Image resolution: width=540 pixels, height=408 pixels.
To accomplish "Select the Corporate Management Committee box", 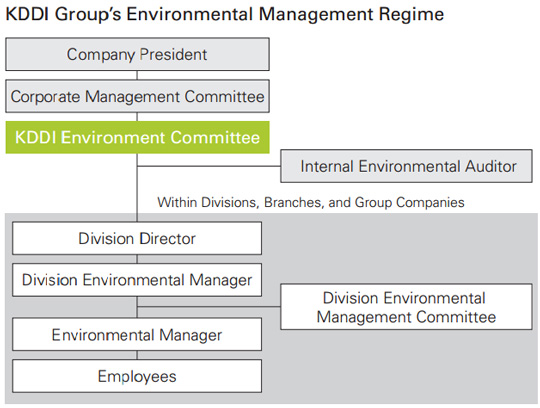I will 137,96.
